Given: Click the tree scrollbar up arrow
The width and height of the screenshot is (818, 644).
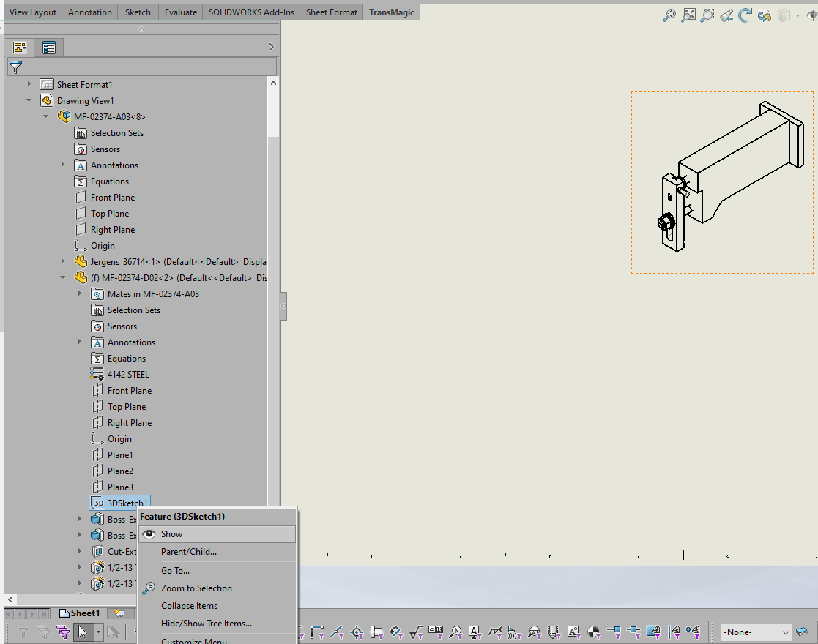Looking at the screenshot, I should click(x=273, y=83).
